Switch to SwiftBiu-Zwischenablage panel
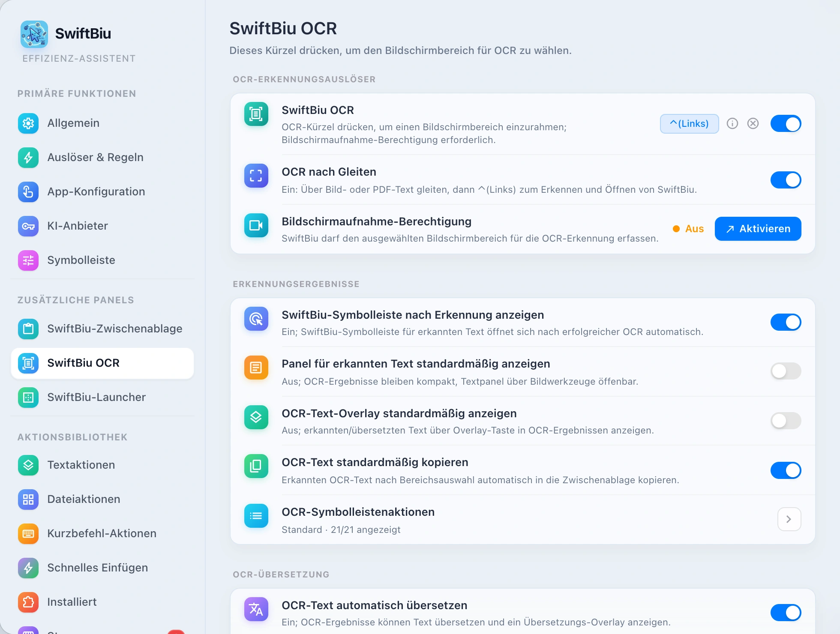 click(102, 329)
